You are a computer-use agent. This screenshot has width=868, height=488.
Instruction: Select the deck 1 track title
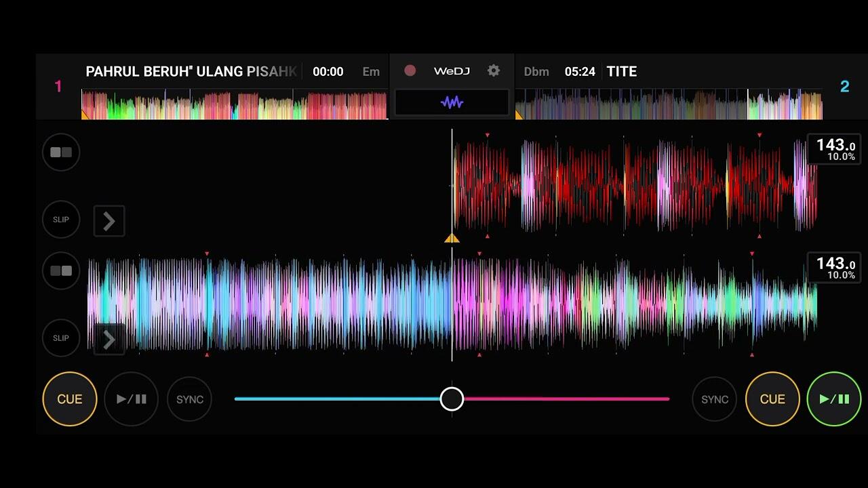(191, 71)
